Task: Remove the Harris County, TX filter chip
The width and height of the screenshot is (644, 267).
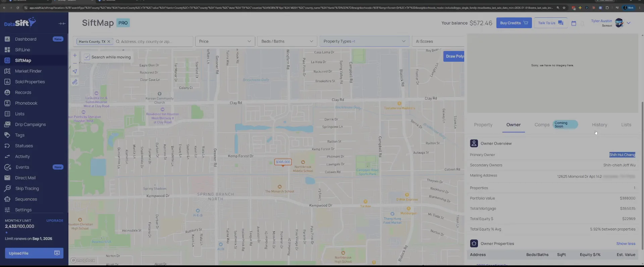Action: coord(109,42)
